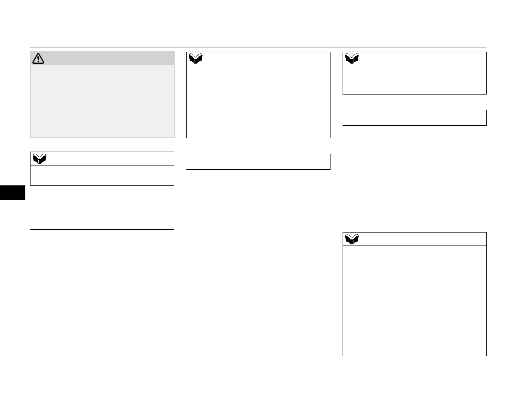The height and width of the screenshot is (411, 532).
Task: Click inside the tall middle-column note body
Action: pos(258,101)
